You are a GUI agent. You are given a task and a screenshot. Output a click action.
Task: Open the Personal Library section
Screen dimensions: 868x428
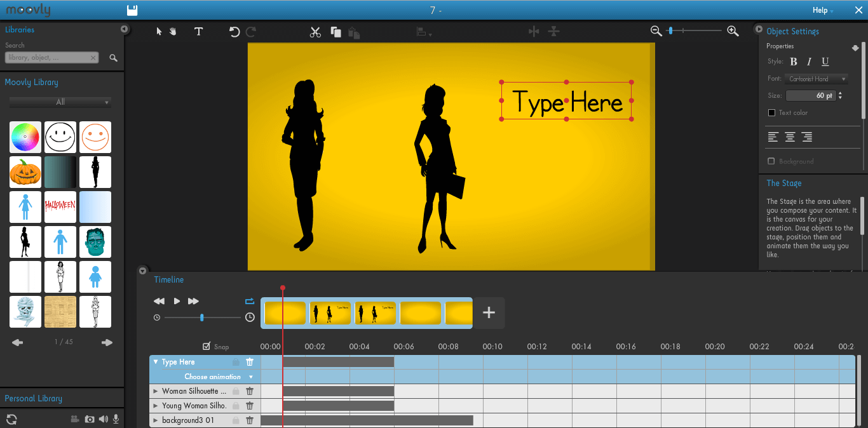[34, 399]
